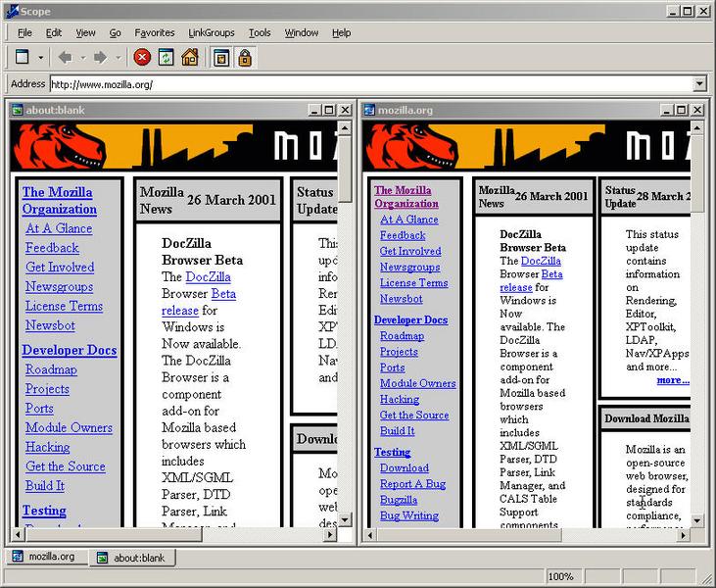The height and width of the screenshot is (588, 716).
Task: Minimize the mozilla.org child window
Action: 667,110
